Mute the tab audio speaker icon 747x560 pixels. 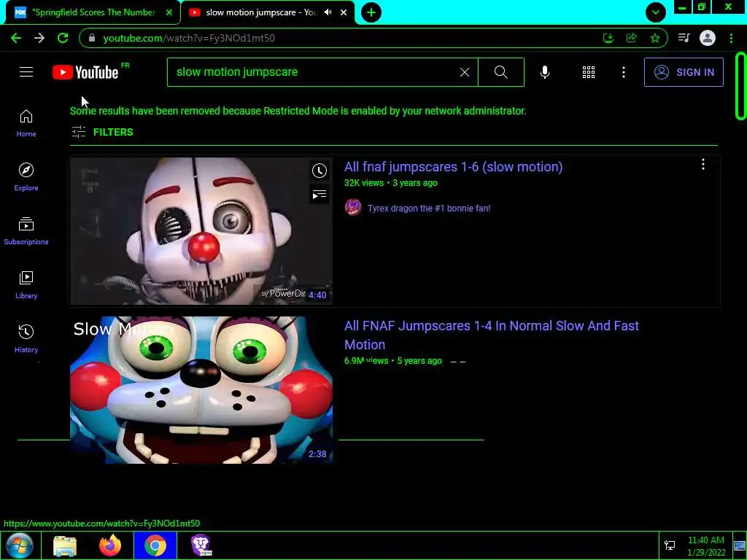click(328, 12)
